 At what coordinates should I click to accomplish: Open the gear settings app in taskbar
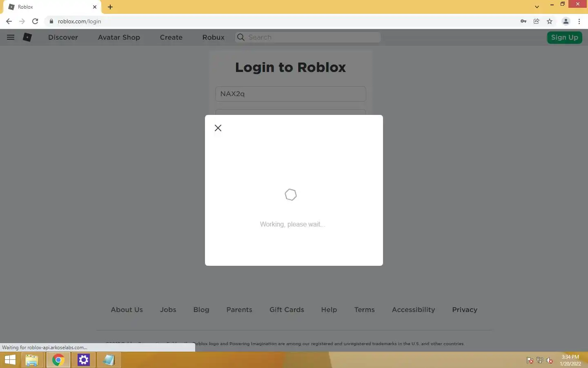tap(84, 360)
